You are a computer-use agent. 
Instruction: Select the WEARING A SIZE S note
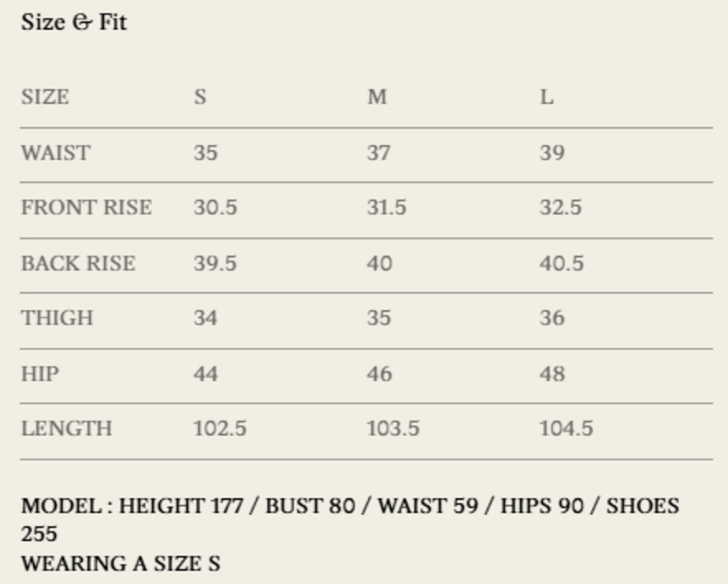121,563
